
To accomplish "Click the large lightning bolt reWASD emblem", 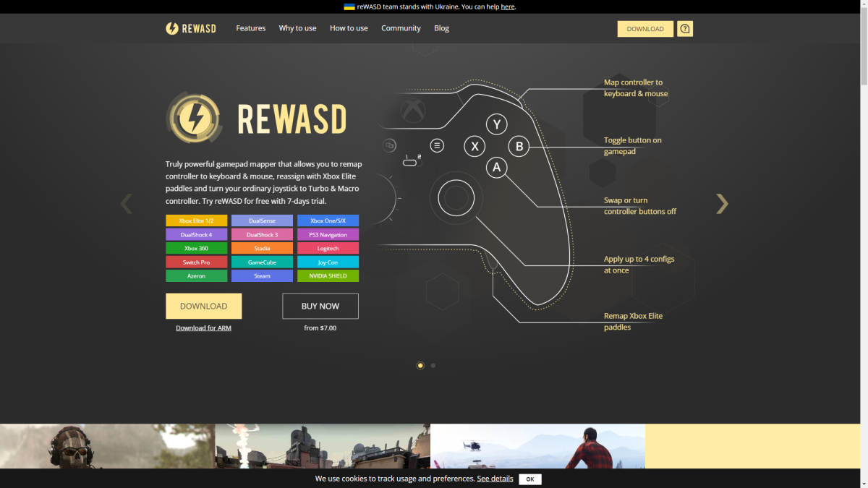I will click(x=194, y=117).
